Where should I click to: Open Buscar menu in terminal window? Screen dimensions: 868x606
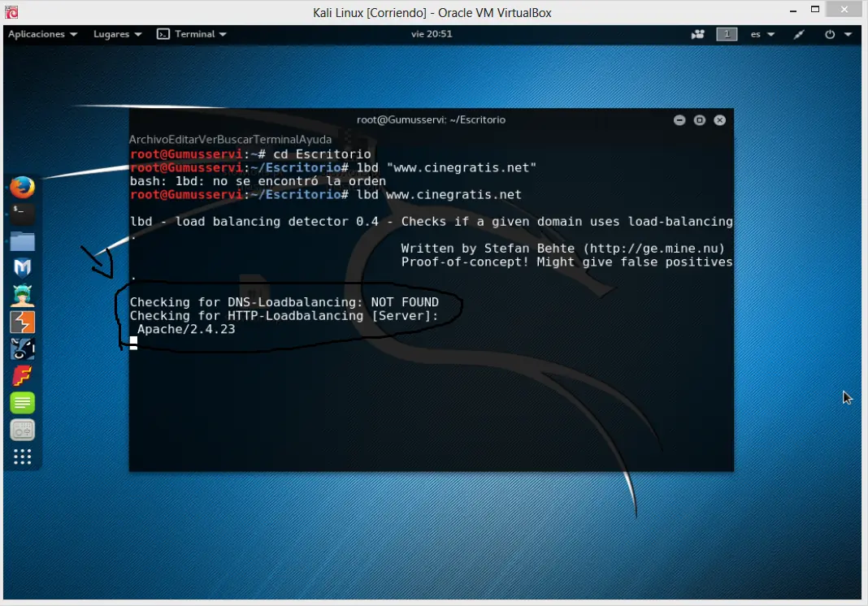(x=233, y=140)
